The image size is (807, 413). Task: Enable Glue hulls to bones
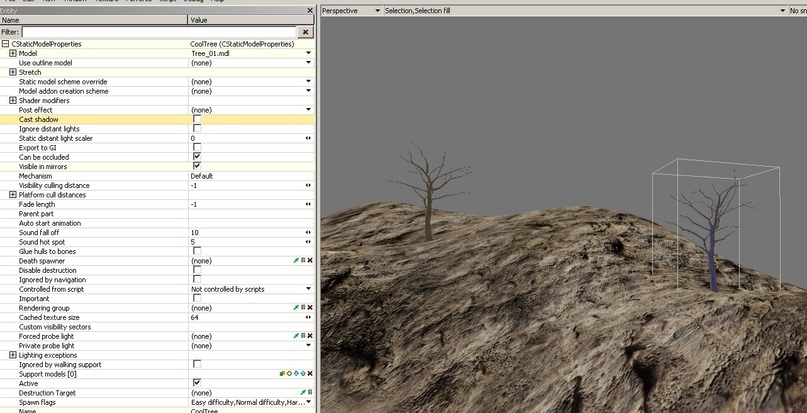click(197, 251)
